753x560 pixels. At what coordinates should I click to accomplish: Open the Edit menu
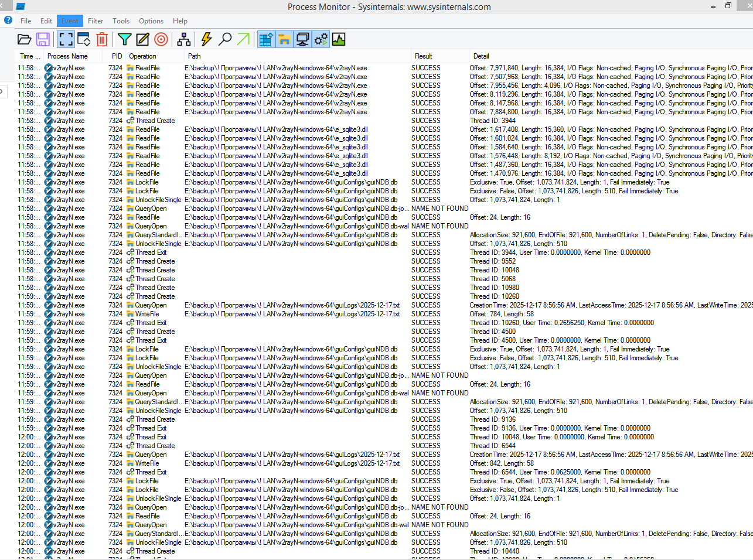pos(46,21)
